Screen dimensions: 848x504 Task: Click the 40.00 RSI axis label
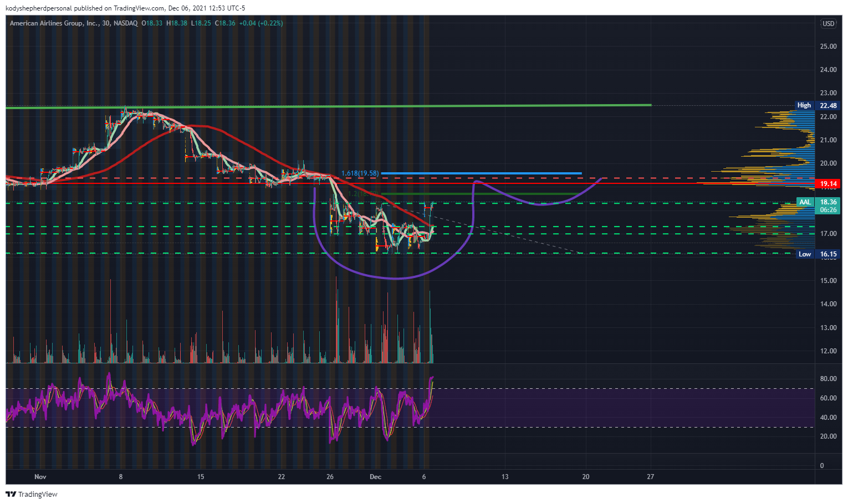pyautogui.click(x=829, y=418)
